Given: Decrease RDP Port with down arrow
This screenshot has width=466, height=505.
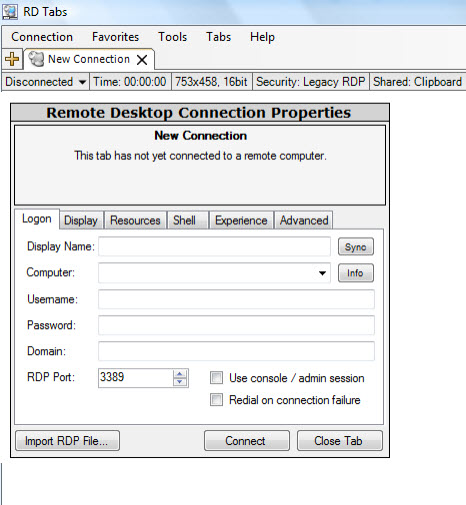Looking at the screenshot, I should (x=180, y=382).
